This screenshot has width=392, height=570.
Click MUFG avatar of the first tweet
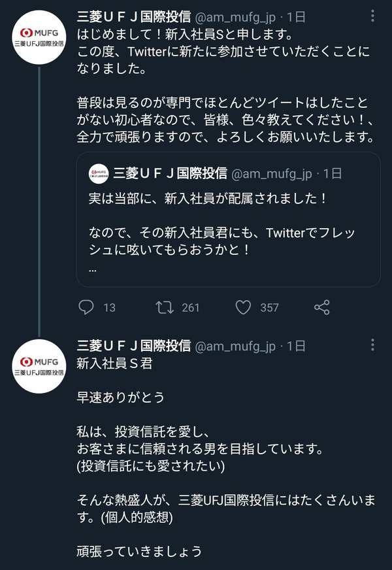pyautogui.click(x=39, y=38)
